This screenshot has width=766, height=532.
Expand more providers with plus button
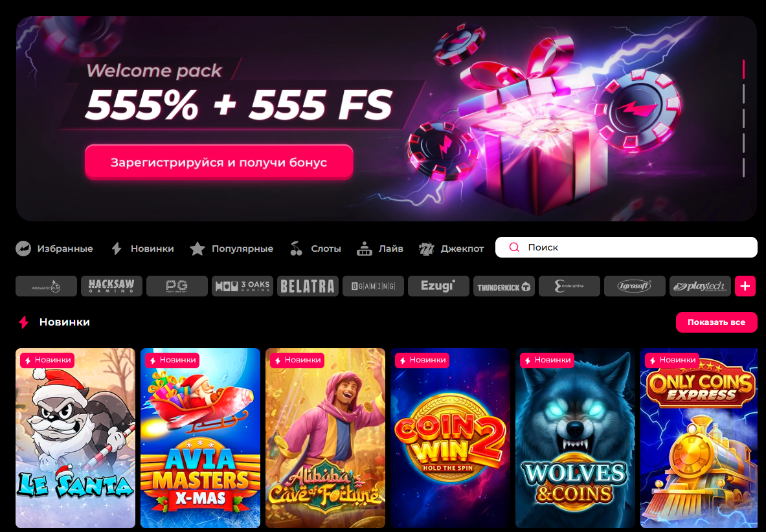point(745,286)
